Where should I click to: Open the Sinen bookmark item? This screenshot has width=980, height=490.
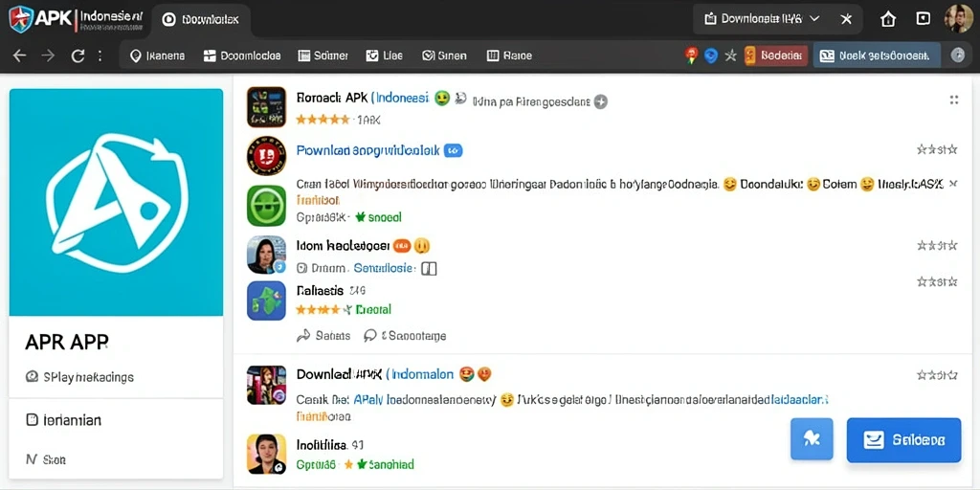click(444, 56)
